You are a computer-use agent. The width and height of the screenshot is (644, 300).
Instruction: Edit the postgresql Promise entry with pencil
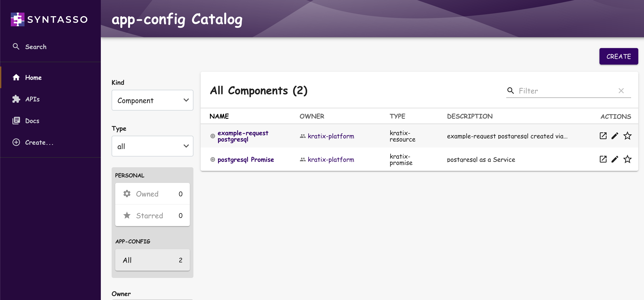pyautogui.click(x=615, y=159)
